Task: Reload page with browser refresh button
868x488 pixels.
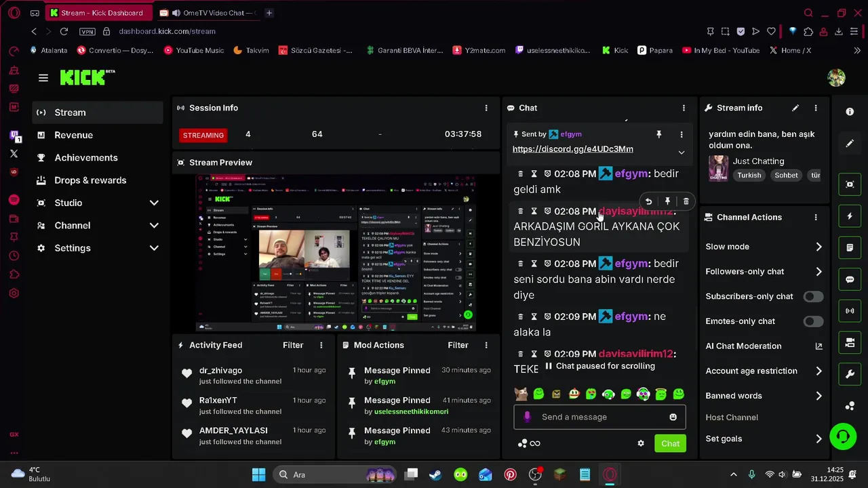Action: [64, 31]
